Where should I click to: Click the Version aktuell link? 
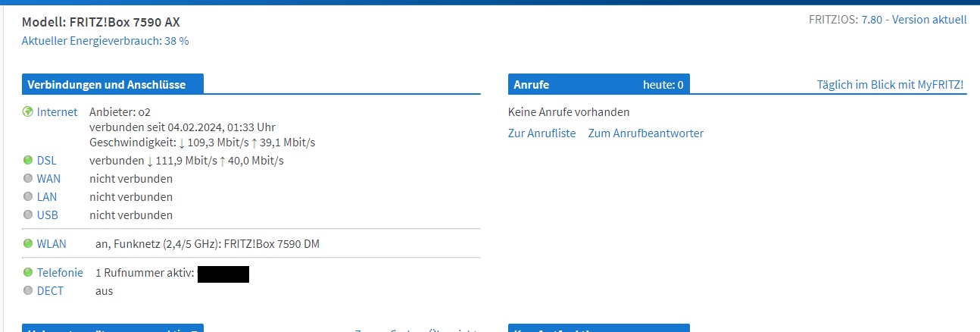929,20
